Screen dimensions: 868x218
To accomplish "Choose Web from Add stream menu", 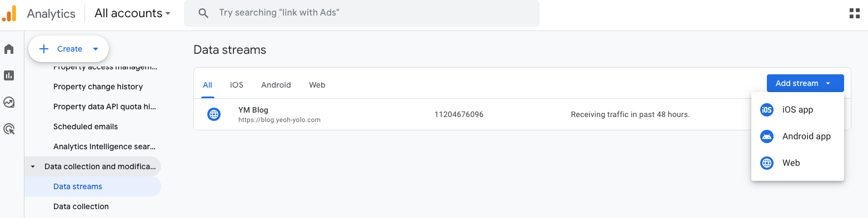I will (x=797, y=163).
